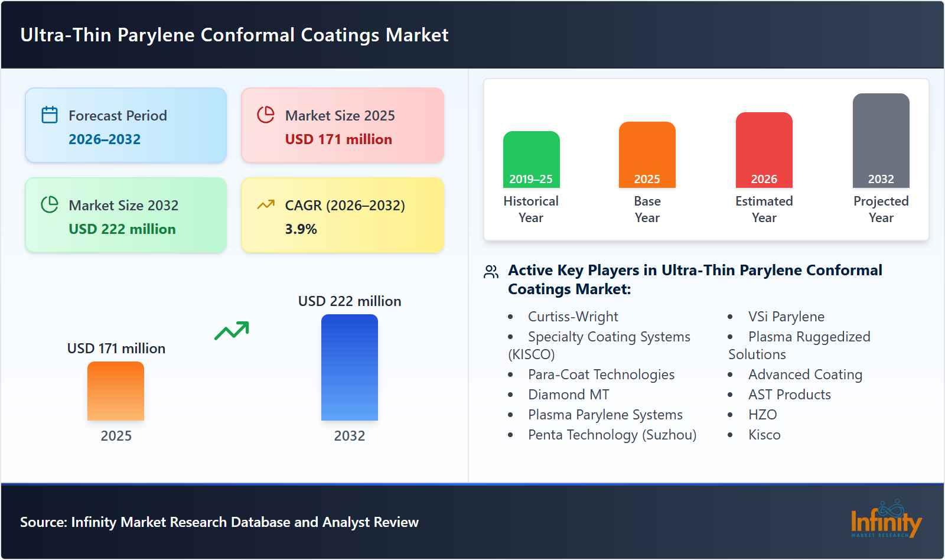Select the CAGR (2026–2032) card
The height and width of the screenshot is (560, 945).
click(343, 215)
